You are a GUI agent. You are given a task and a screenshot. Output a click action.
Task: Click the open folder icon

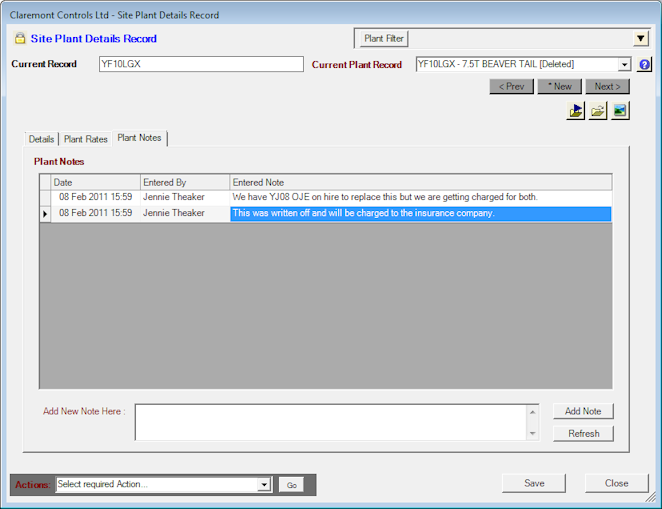(598, 111)
